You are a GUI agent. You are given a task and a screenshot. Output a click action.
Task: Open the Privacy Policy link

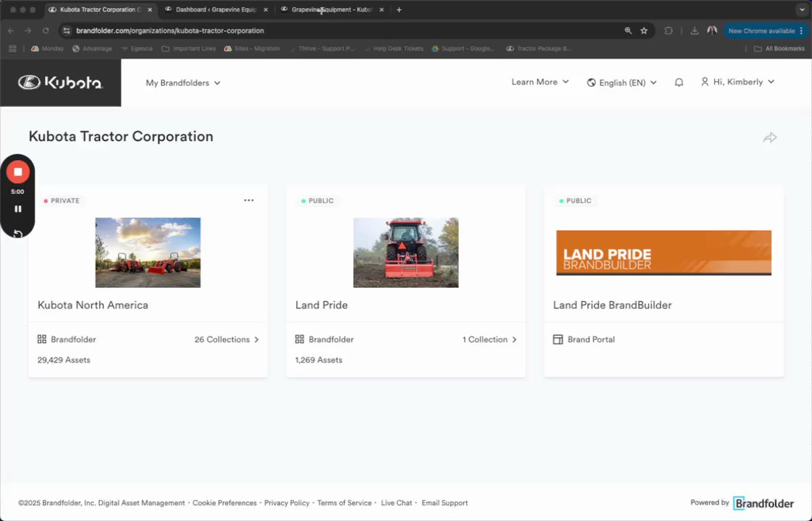click(x=287, y=503)
